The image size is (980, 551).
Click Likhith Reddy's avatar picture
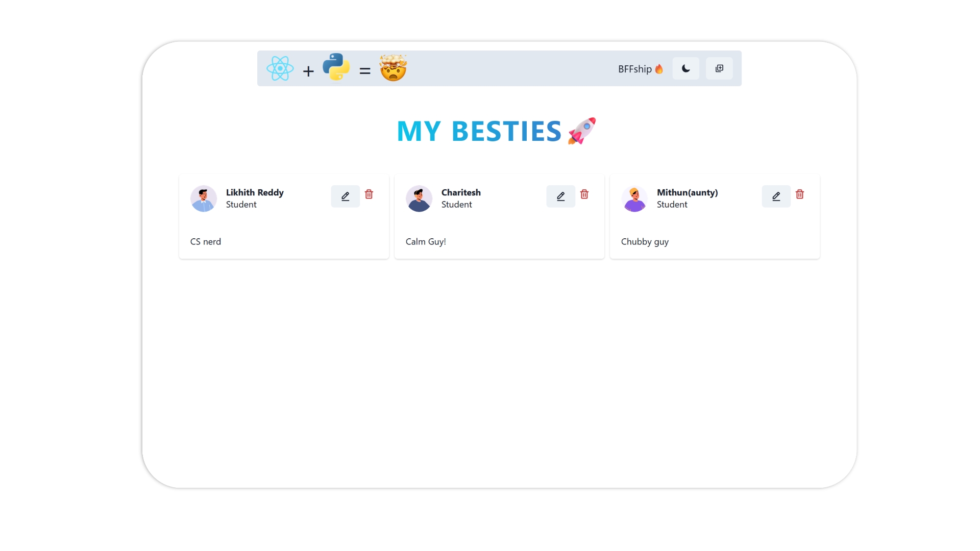203,198
